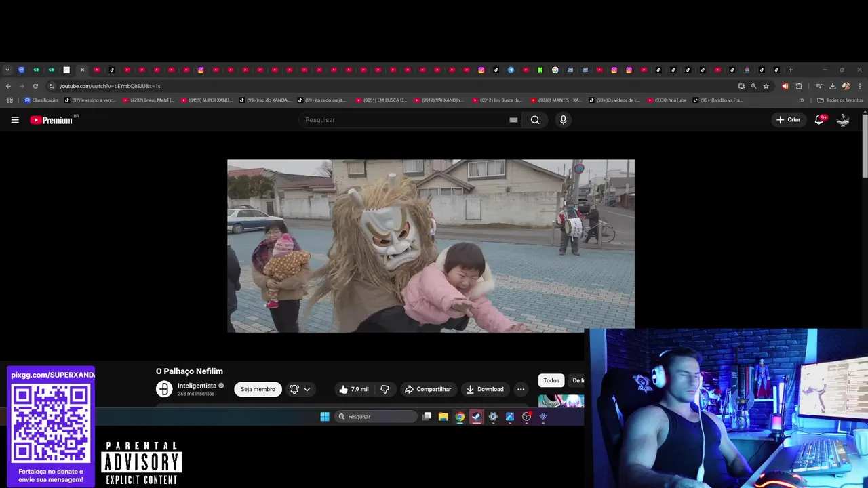Open the (97)Te ensino a venc... bookmark
868x488 pixels.
click(x=90, y=100)
